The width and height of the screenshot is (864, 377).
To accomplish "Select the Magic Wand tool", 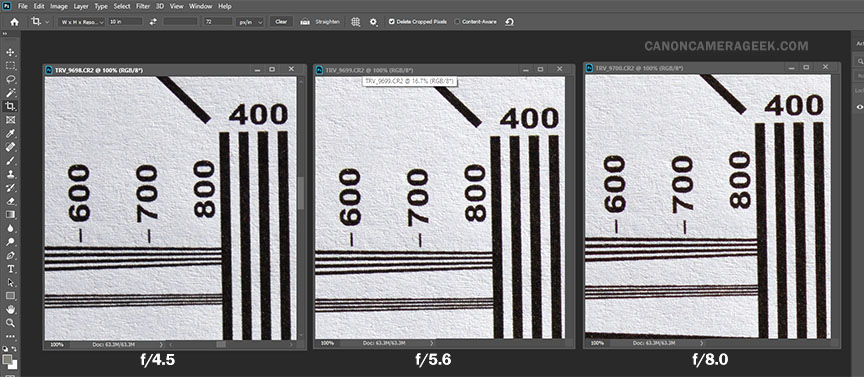I will [10, 93].
